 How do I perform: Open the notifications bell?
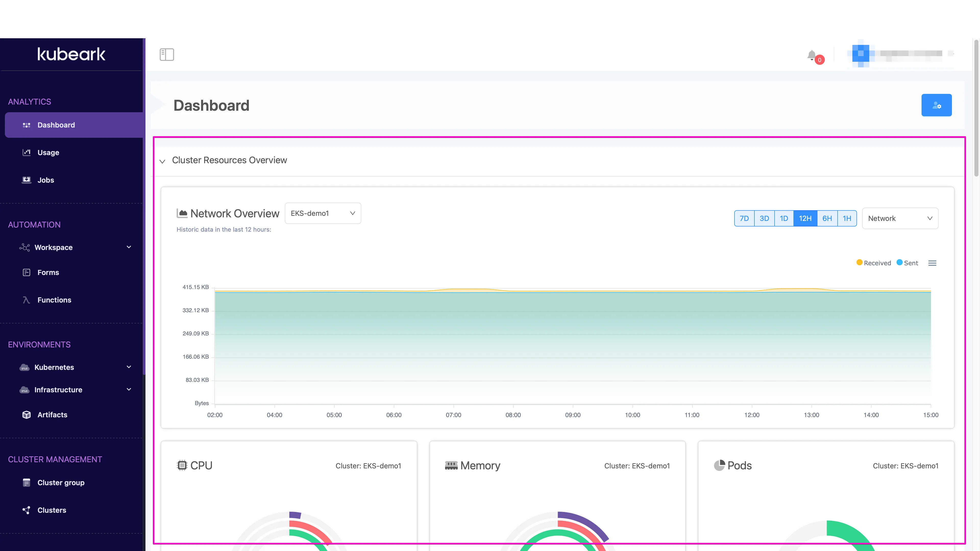812,56
